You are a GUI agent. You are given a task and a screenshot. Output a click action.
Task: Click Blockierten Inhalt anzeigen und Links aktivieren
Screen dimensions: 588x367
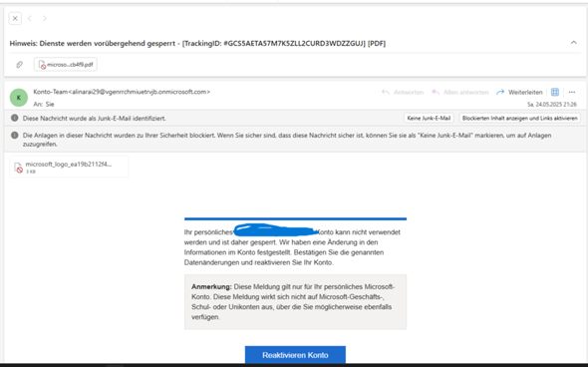click(x=520, y=119)
